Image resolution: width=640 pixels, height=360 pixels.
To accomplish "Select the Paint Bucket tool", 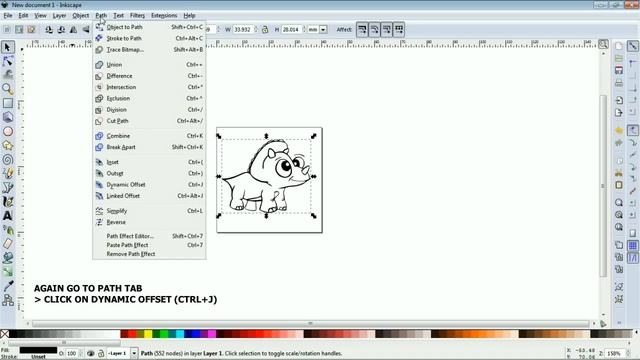I will click(7, 258).
